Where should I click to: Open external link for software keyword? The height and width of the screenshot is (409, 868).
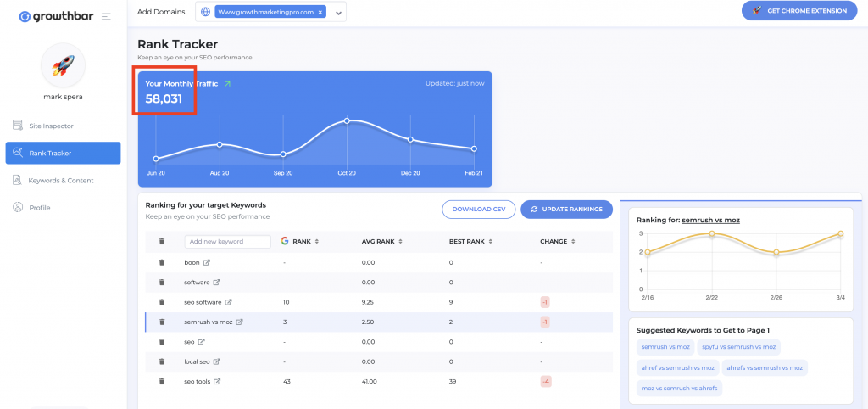[x=216, y=282]
